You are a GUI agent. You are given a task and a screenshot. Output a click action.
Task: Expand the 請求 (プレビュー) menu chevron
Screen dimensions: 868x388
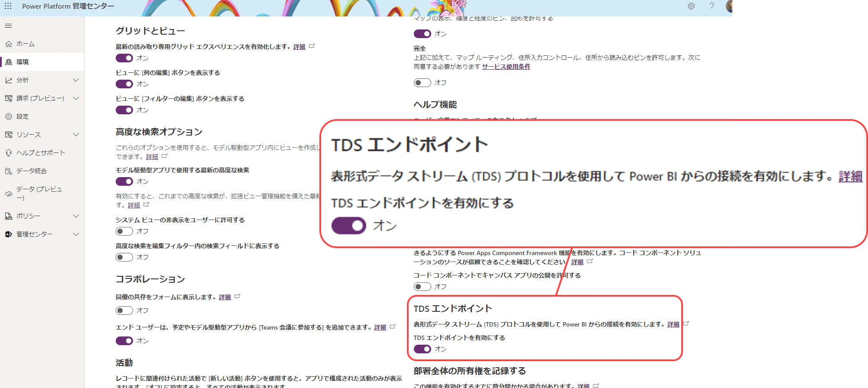point(76,98)
